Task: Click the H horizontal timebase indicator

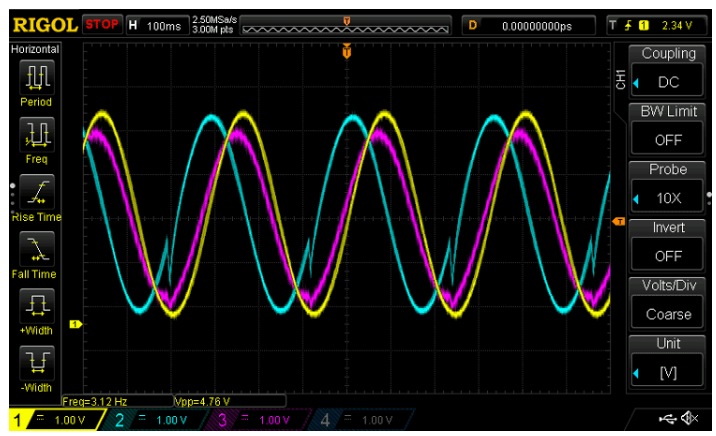Action: (x=133, y=25)
